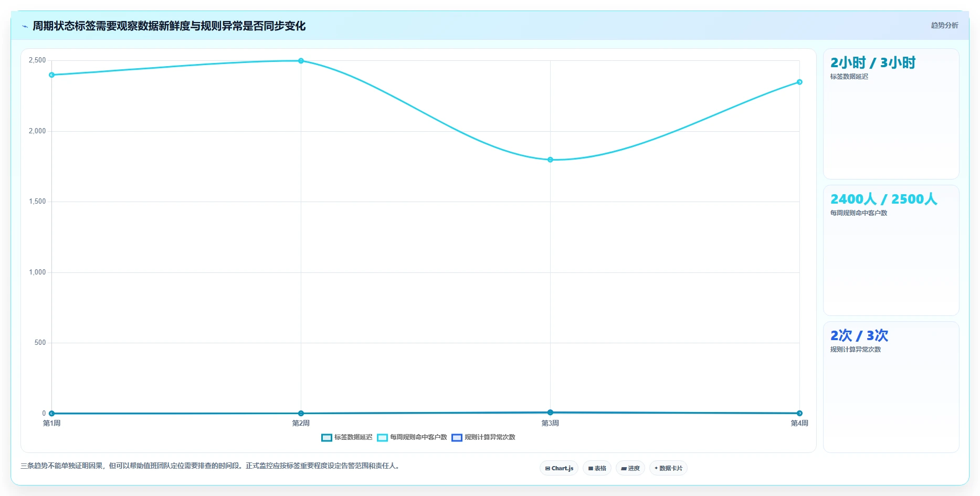Screen dimensions: 980x496
Task: Toggle the 每周规则命中客户数 legend entry
Action: point(412,437)
